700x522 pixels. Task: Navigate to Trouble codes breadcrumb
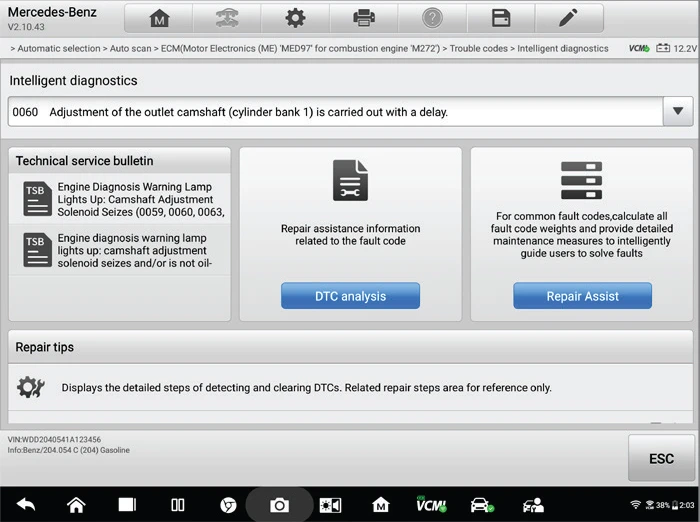tap(479, 48)
